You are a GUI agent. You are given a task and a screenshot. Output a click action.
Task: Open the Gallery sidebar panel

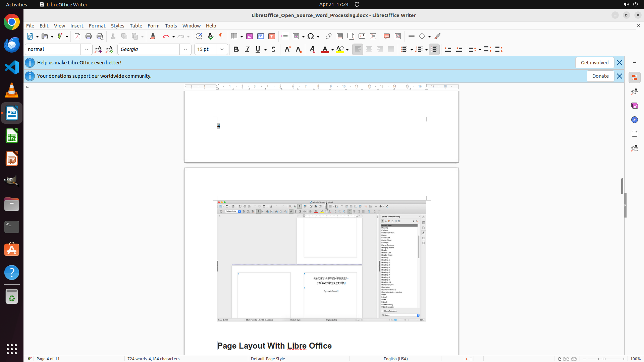[x=634, y=106]
